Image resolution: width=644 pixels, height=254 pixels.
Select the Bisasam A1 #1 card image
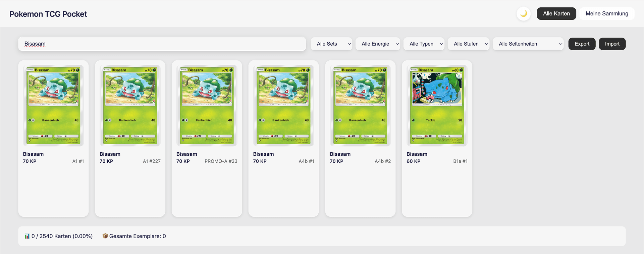[x=53, y=105]
